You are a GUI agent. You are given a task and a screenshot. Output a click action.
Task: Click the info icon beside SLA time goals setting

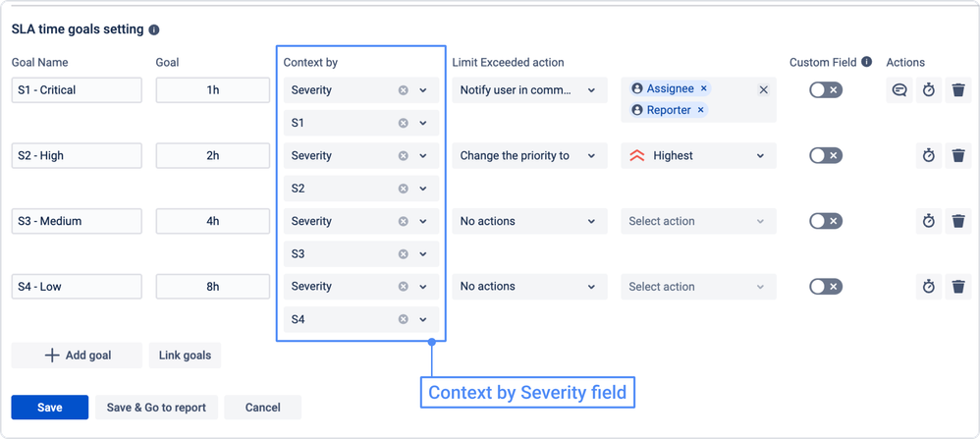pos(155,30)
